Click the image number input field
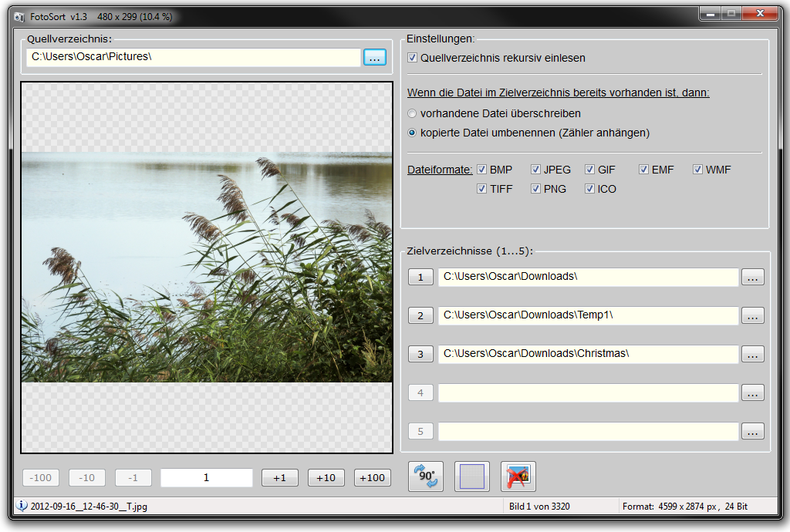This screenshot has height=532, width=790. (206, 478)
